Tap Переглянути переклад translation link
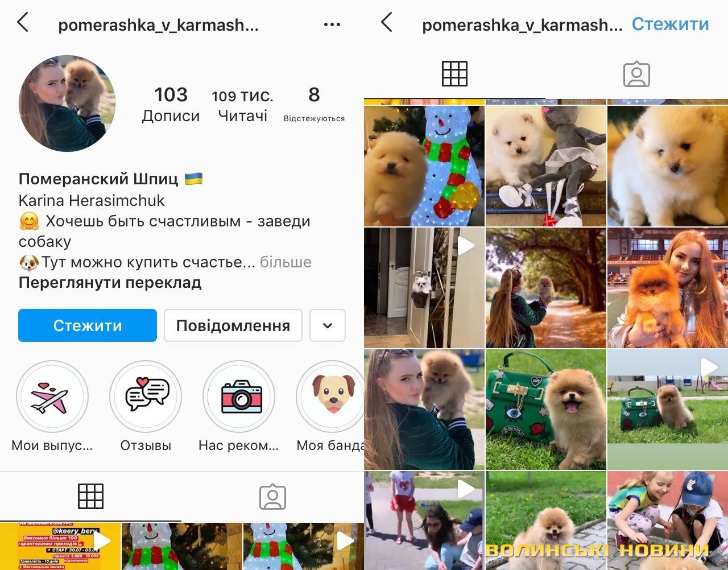Image resolution: width=728 pixels, height=570 pixels. coord(110,283)
